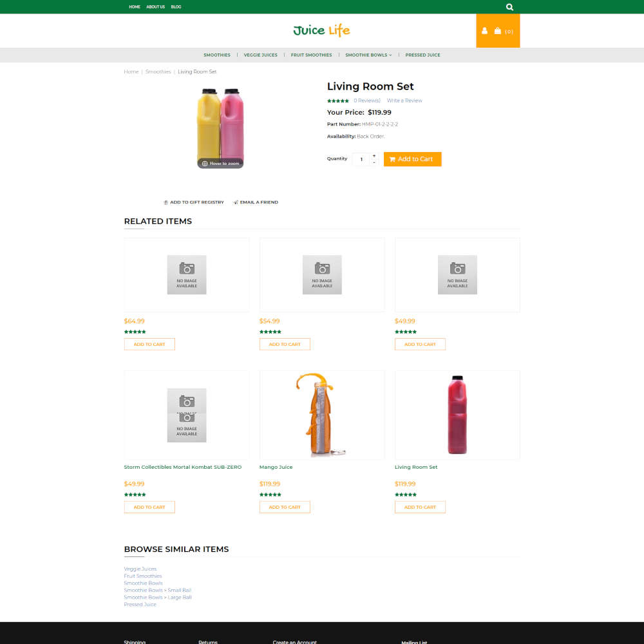Increase quantity with the plus stepper
The image size is (644, 644).
(374, 156)
